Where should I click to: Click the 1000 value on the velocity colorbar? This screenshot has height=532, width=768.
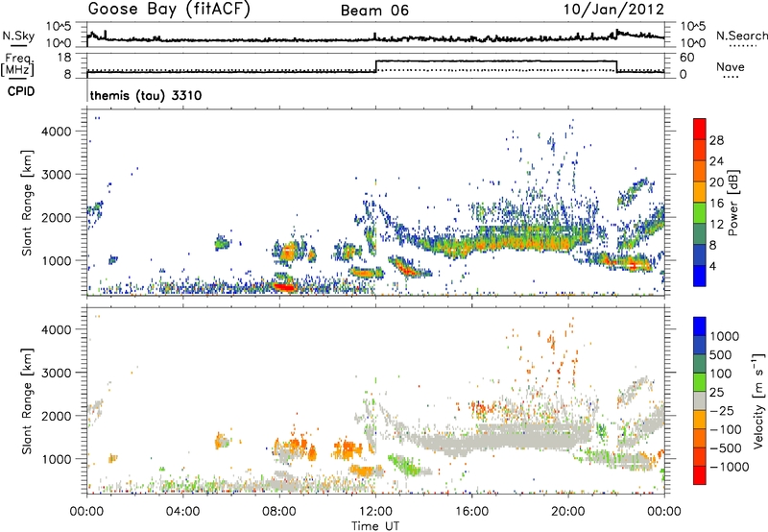point(725,336)
